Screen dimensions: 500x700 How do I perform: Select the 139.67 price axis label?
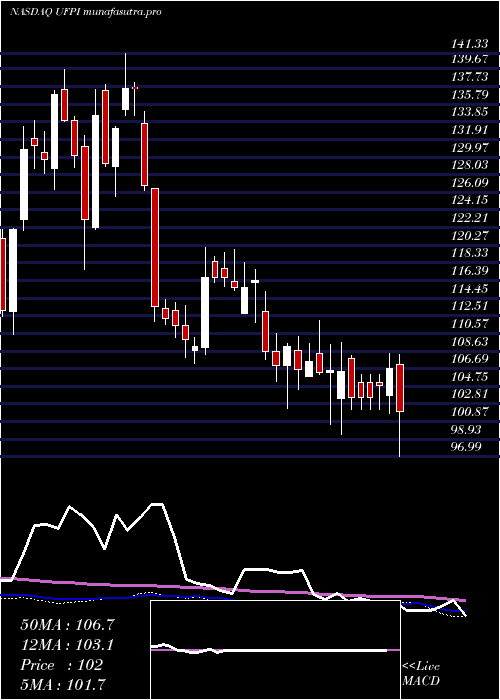coord(470,59)
